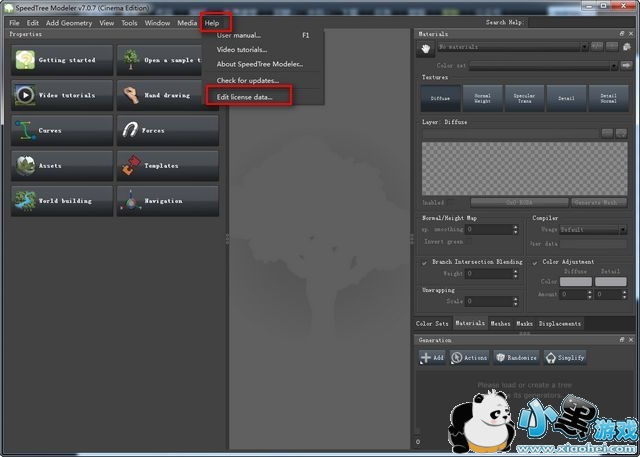Open the No materials dropdown
Viewport: 640px width, 457px height.
513,47
